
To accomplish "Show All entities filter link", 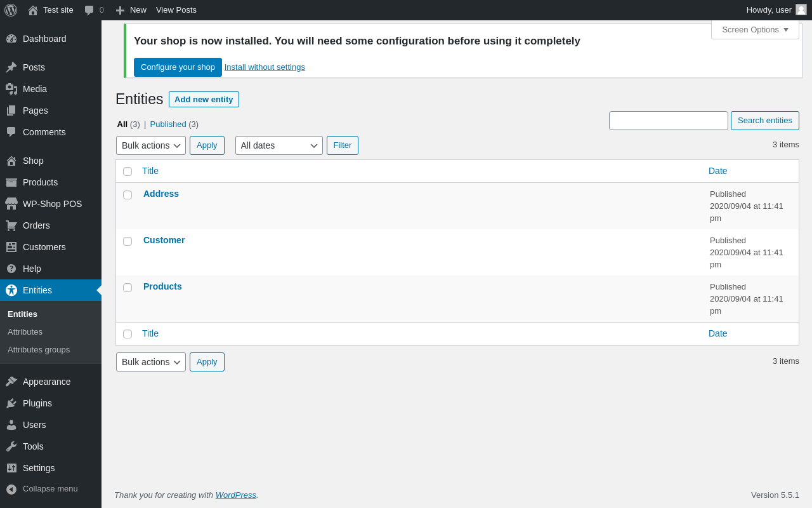I will 122,124.
